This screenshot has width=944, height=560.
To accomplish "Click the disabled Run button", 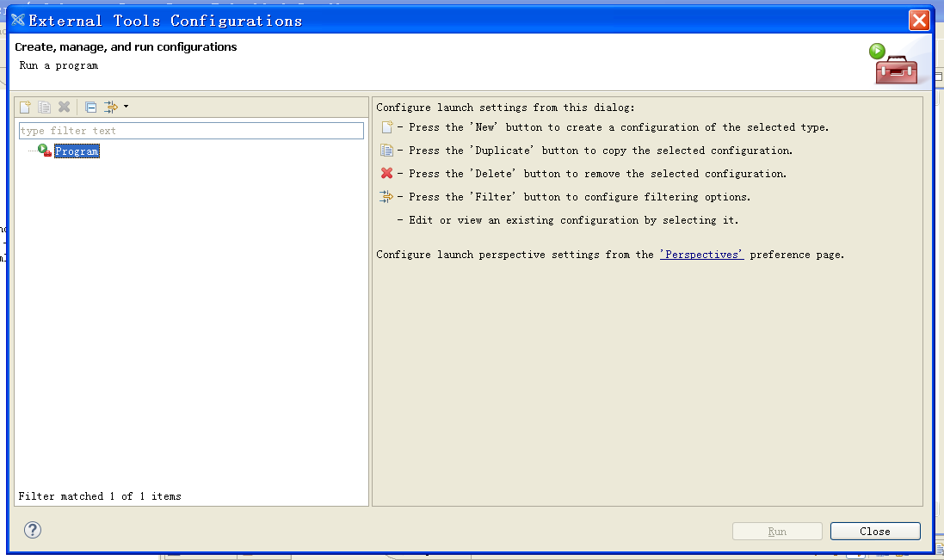I will click(x=776, y=531).
